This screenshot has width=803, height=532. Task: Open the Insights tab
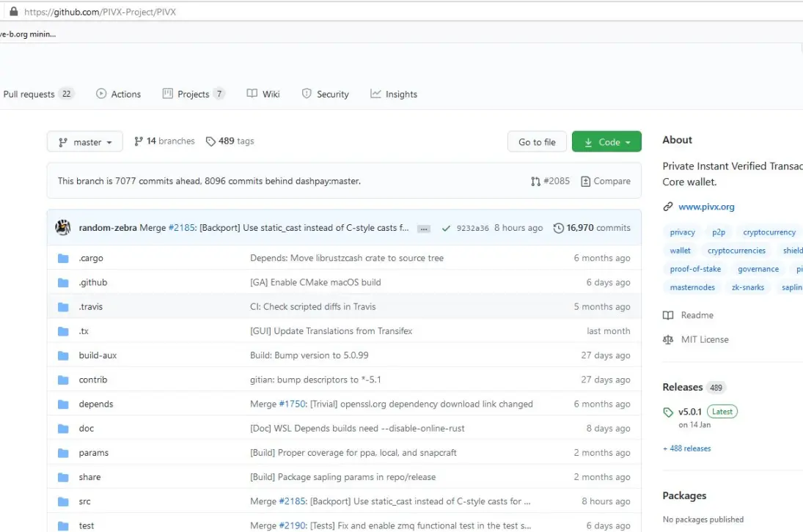click(394, 94)
